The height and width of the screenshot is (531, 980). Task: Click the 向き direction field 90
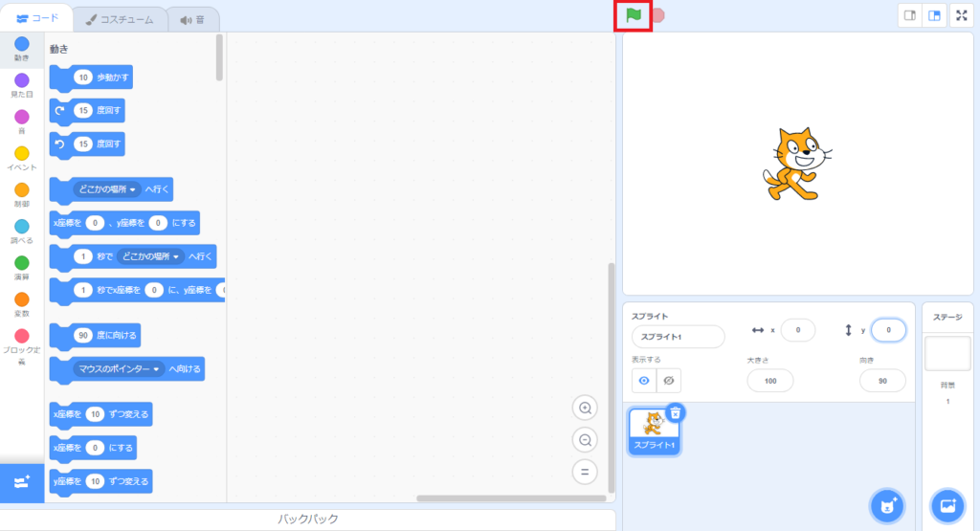tap(882, 381)
